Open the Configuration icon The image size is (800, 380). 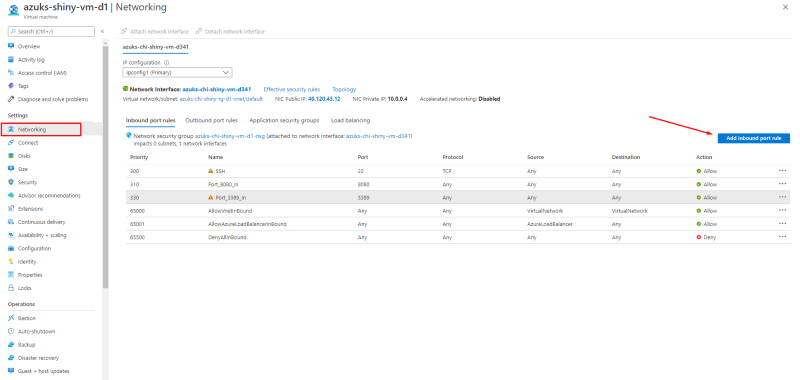coord(11,248)
